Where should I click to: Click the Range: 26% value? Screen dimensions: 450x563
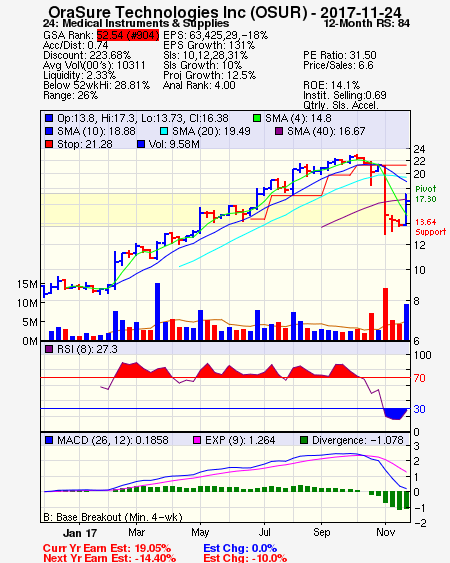coord(70,96)
